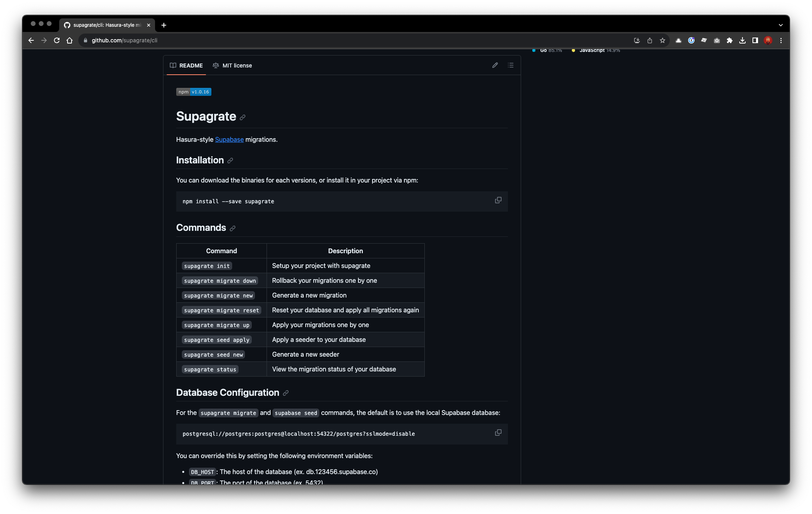Expand the tab search chevron
Viewport: 812px width, 514px height.
tap(780, 25)
